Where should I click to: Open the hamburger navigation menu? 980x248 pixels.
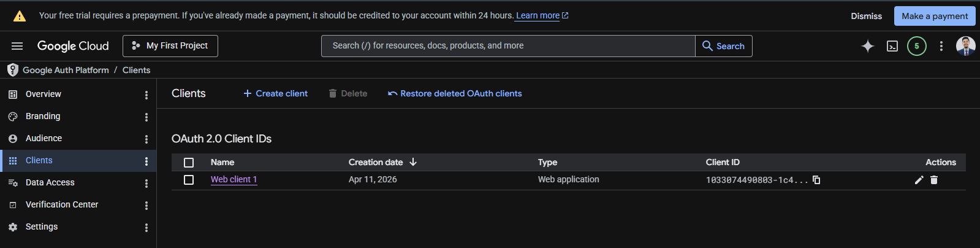coord(17,46)
